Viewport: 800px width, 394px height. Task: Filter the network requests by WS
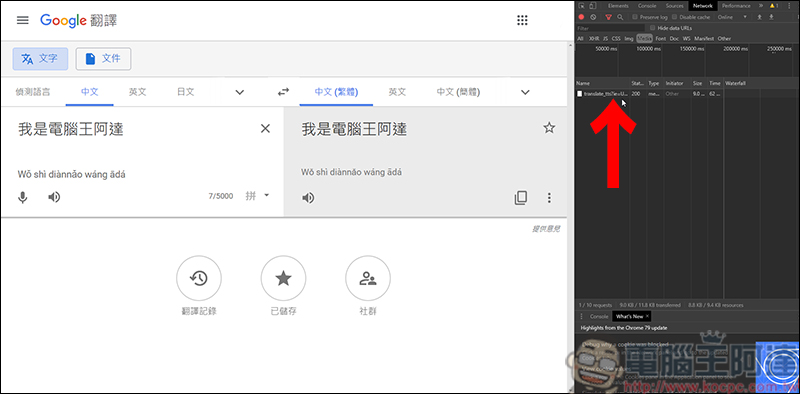687,38
